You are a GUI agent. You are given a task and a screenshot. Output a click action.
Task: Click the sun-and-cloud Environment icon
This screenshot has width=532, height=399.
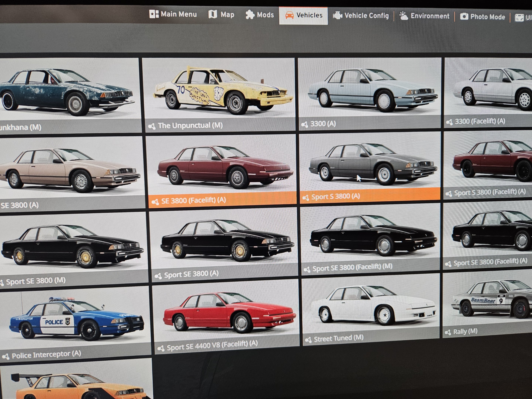tap(404, 16)
